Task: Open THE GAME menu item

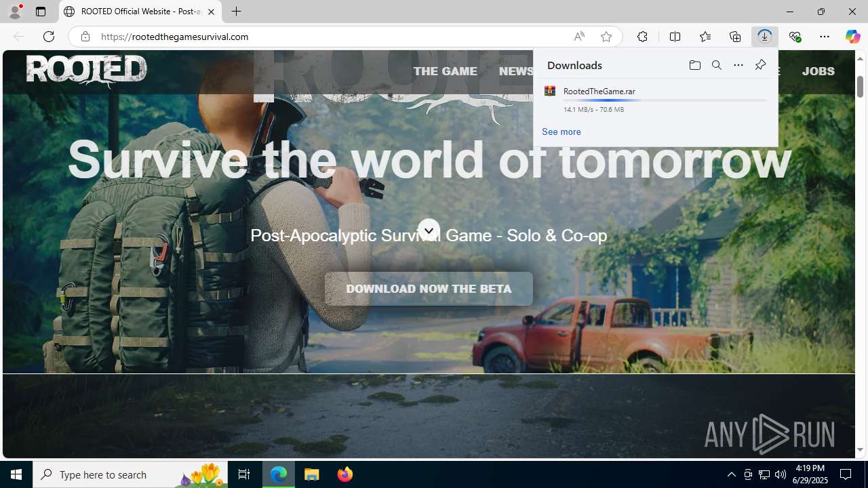Action: tap(446, 71)
